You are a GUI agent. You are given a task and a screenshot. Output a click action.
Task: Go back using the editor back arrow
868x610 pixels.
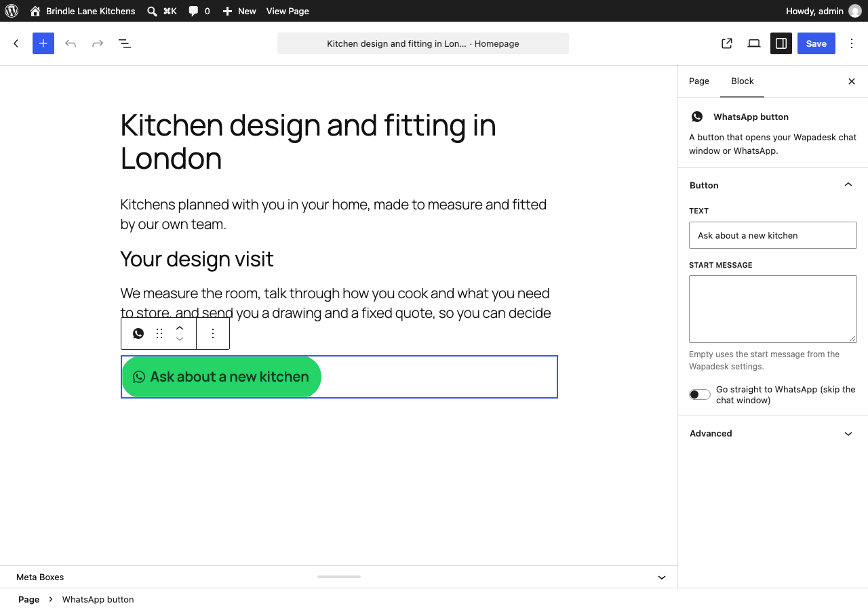(x=16, y=43)
